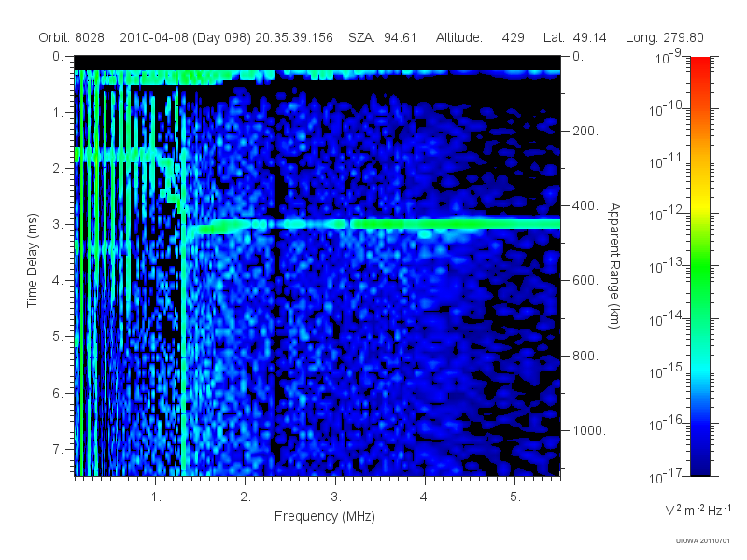This screenshot has width=747, height=560.
Task: Click the '3.' frequency axis tick label
Action: (336, 497)
